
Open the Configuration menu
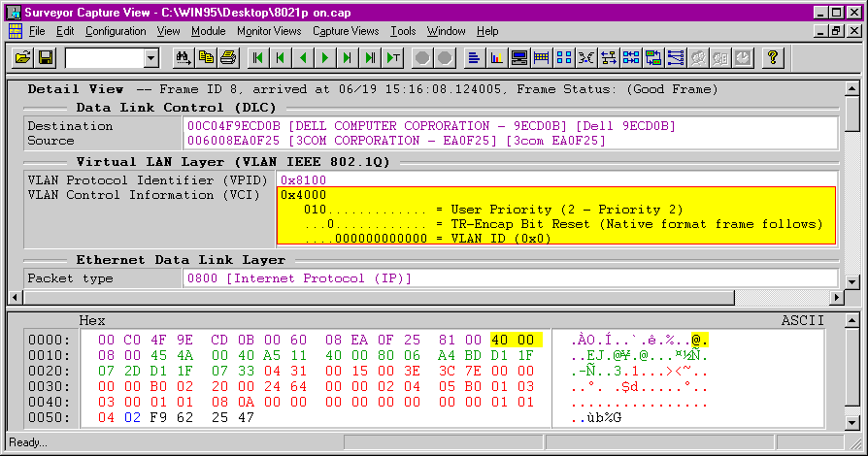116,31
